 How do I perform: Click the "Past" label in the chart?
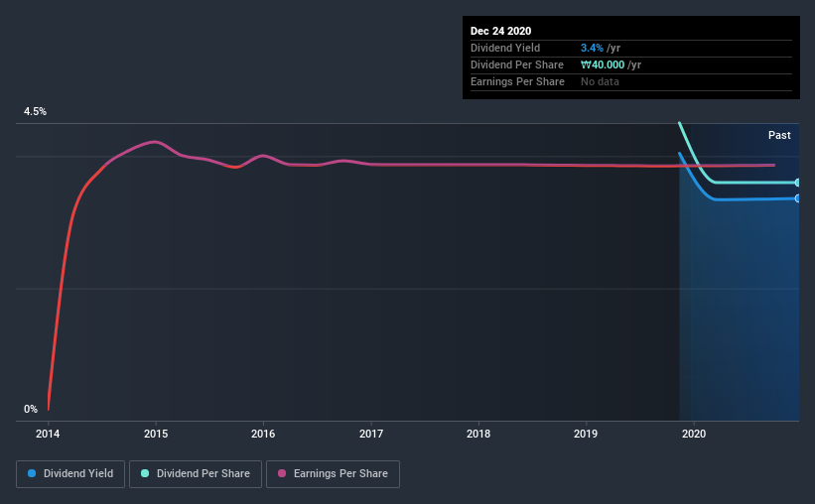(x=779, y=135)
